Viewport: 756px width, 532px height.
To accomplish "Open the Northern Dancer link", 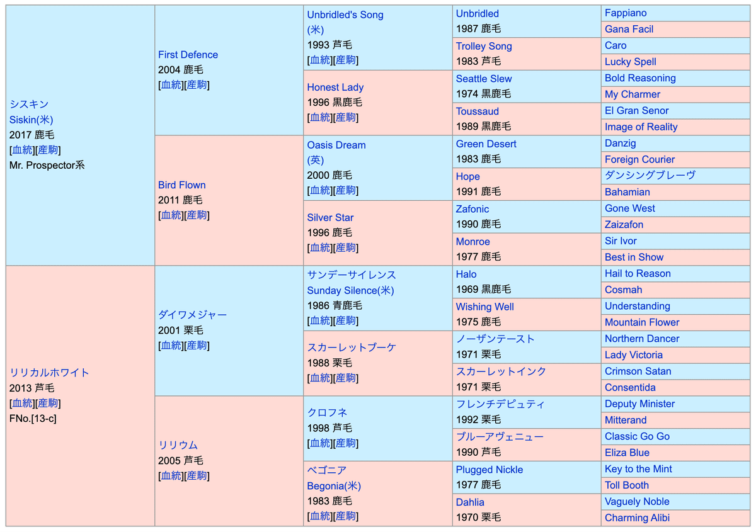I will 642,339.
